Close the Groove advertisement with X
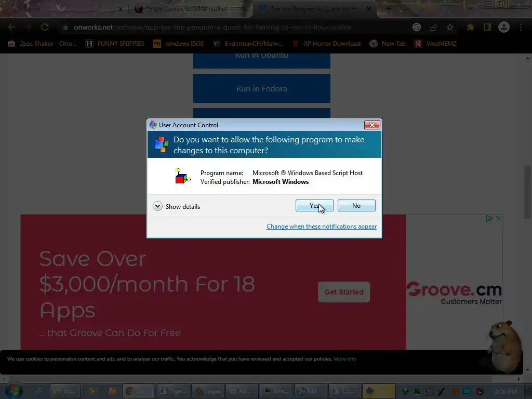This screenshot has width=532, height=399. pos(498,219)
